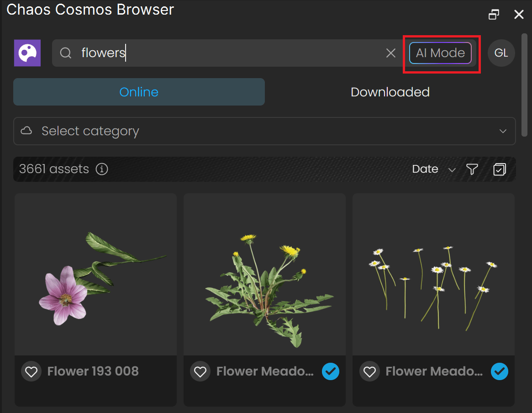
Task: Favorite the dandelion Flower Meadow asset
Action: (x=200, y=371)
